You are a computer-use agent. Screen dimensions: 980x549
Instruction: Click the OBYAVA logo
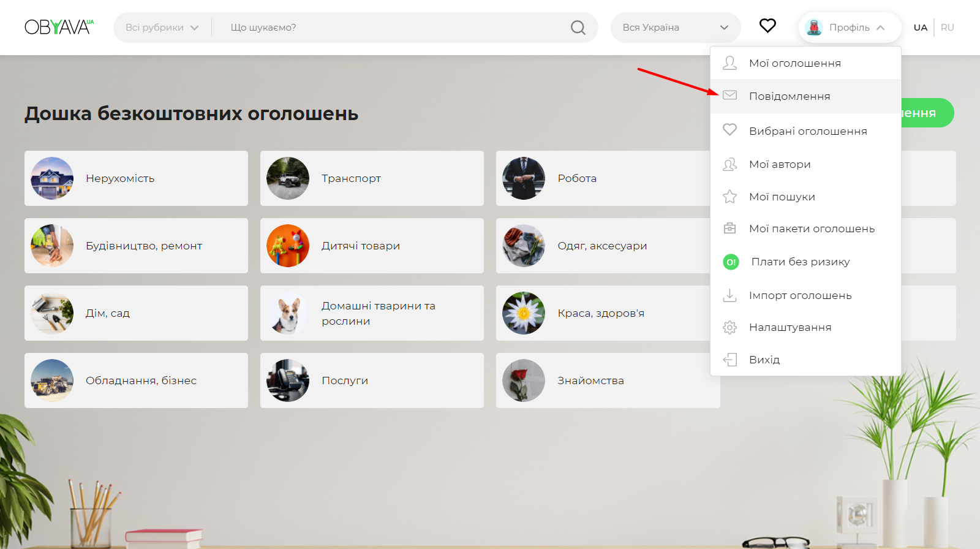point(59,27)
